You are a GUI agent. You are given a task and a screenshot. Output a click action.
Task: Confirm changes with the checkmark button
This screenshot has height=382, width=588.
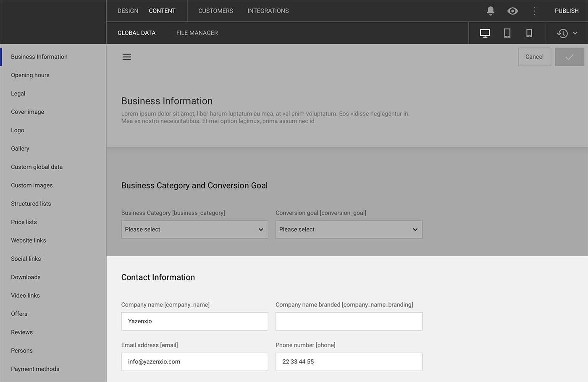[x=569, y=57]
